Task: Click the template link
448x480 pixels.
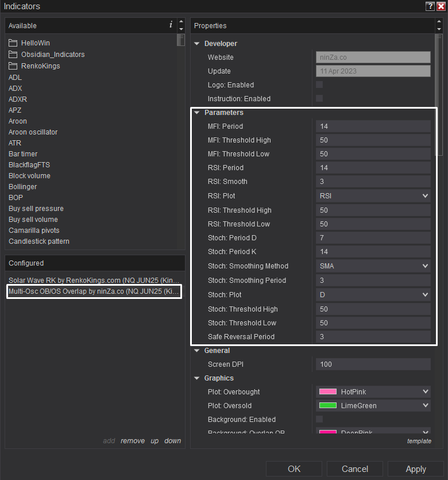Action: tap(419, 441)
